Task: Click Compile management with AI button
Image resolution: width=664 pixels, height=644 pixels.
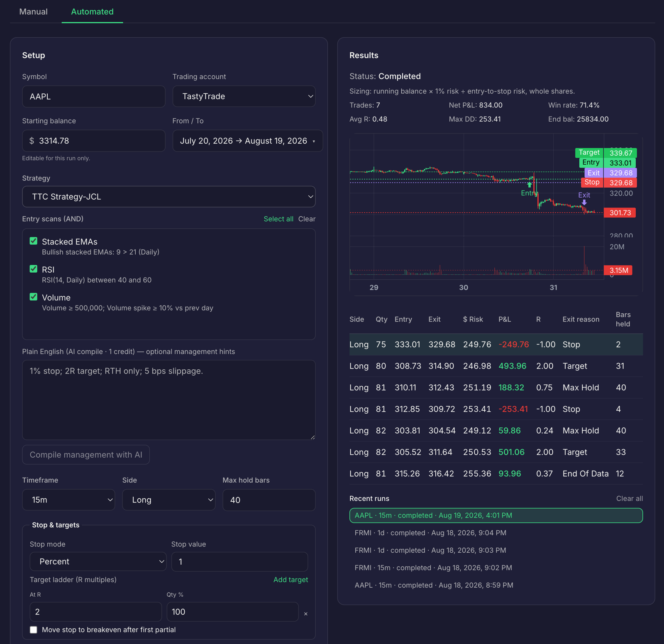Action: click(86, 455)
